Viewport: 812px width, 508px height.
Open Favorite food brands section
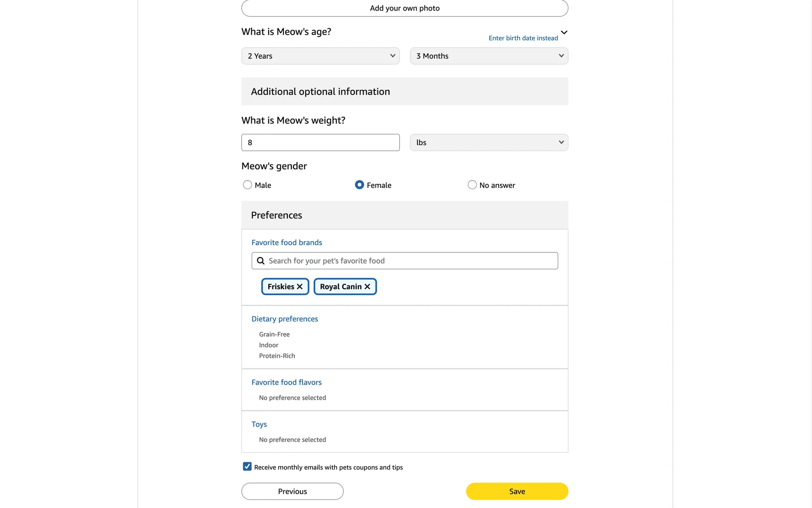[286, 243]
